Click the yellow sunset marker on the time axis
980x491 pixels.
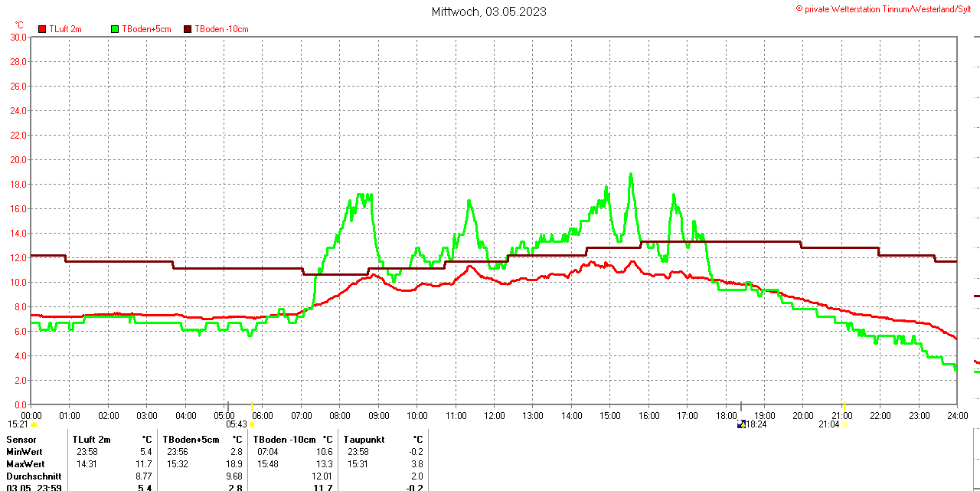coord(844,405)
